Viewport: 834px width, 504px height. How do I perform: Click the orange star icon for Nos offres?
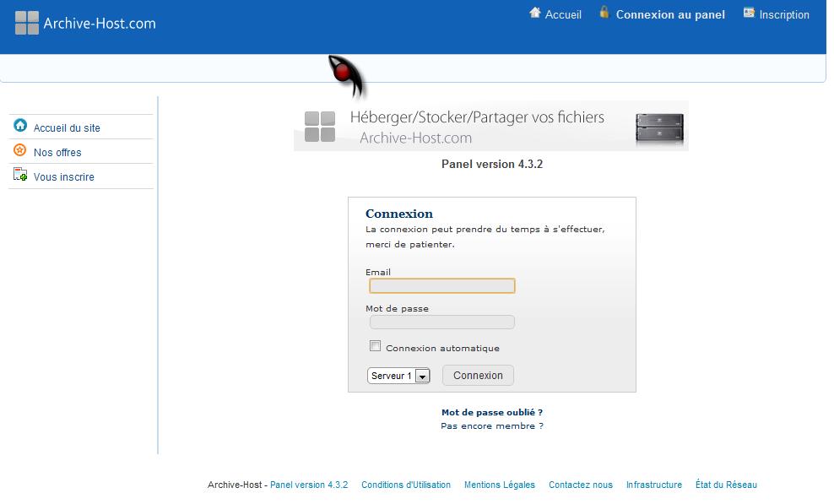pyautogui.click(x=19, y=150)
